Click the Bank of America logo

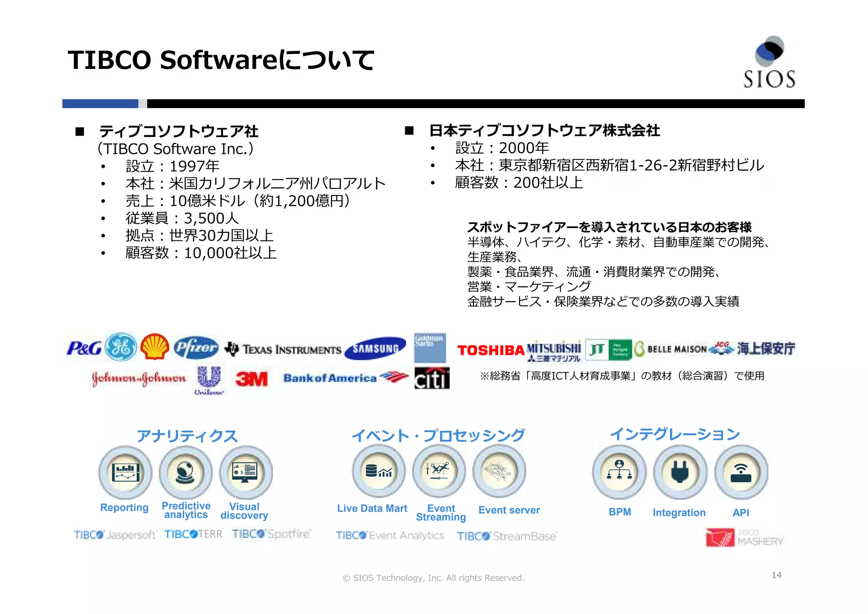point(346,377)
